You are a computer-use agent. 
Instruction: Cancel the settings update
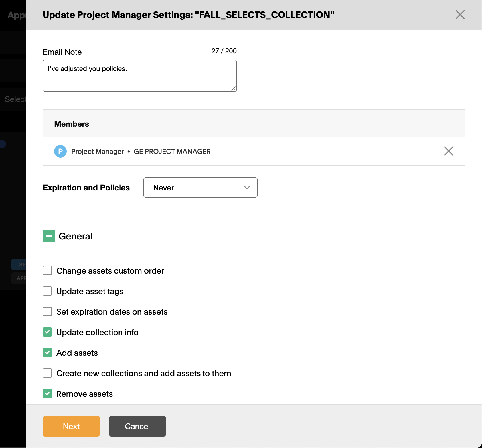coord(137,426)
